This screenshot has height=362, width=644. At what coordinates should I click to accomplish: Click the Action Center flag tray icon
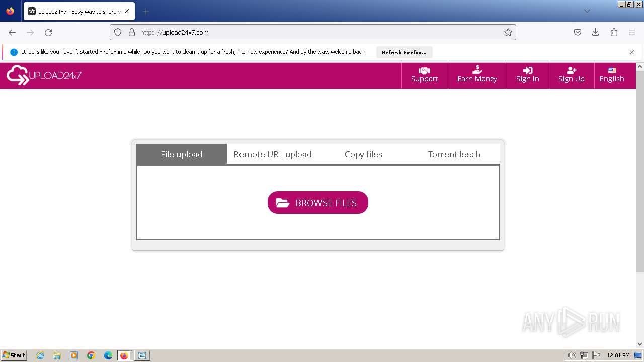click(596, 355)
